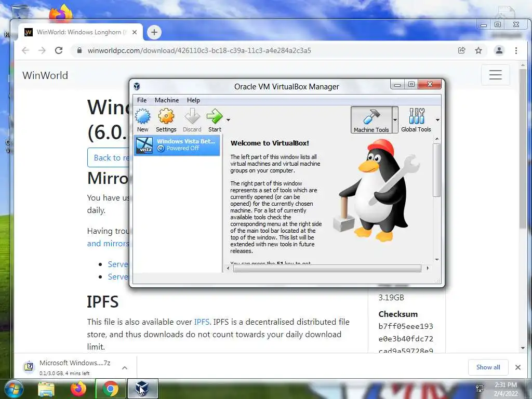Click the welcome pane vertical scrollbar
Screen dimensions: 532x399
(436, 170)
